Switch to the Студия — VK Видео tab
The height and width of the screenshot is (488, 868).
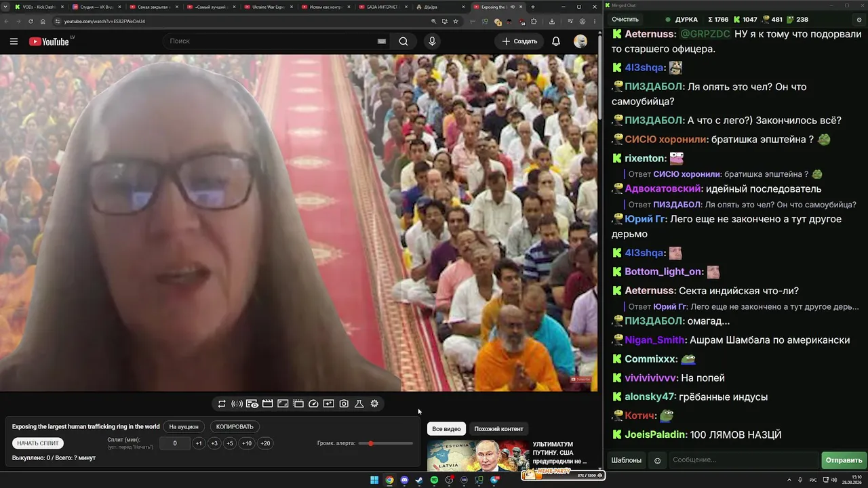(x=97, y=7)
